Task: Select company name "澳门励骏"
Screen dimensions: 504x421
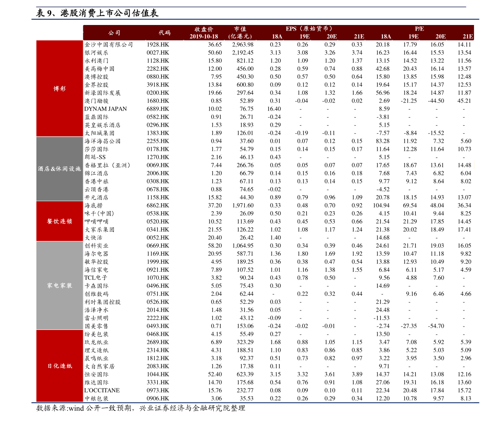Action: click(x=96, y=101)
